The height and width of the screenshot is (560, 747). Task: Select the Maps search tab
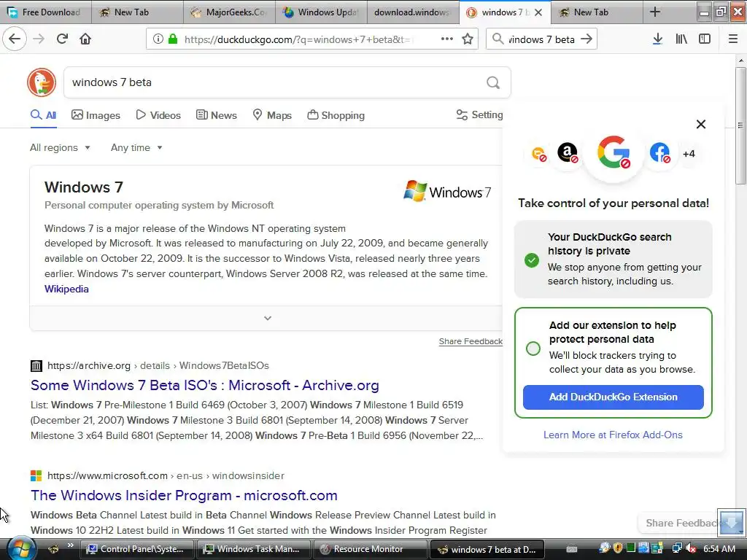[272, 115]
